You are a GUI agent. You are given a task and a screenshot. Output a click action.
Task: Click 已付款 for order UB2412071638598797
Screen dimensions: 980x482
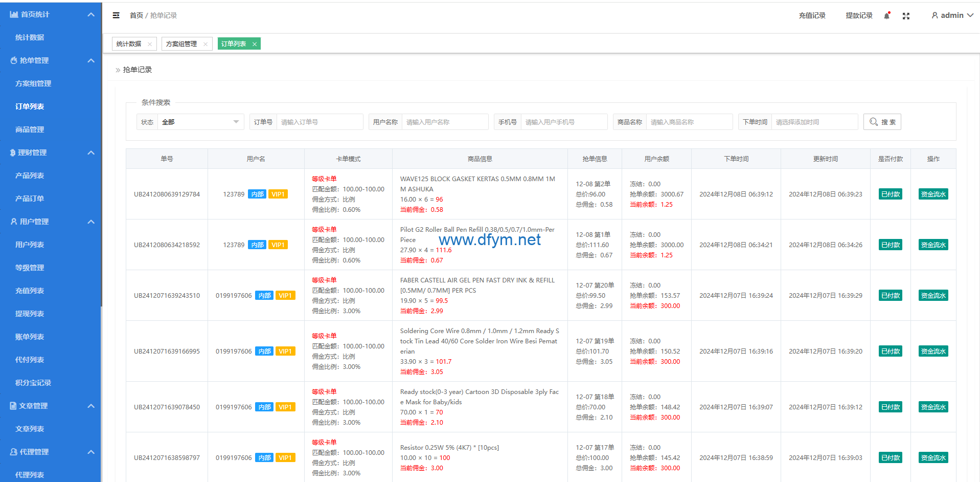coord(891,457)
